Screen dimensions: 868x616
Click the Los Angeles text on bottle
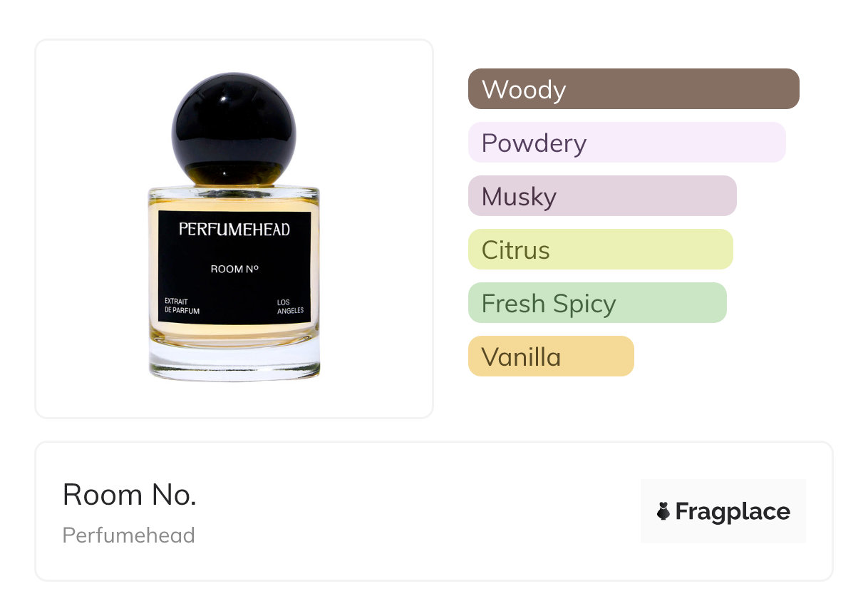290,307
